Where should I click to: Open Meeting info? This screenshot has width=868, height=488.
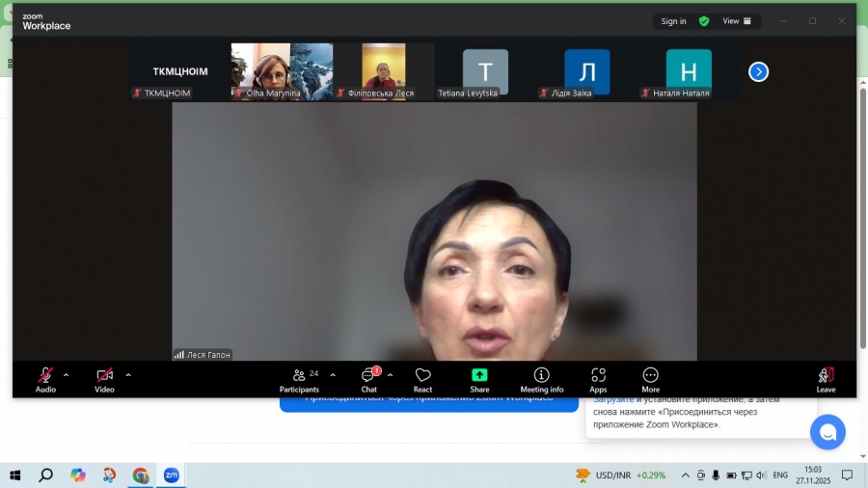pyautogui.click(x=541, y=378)
